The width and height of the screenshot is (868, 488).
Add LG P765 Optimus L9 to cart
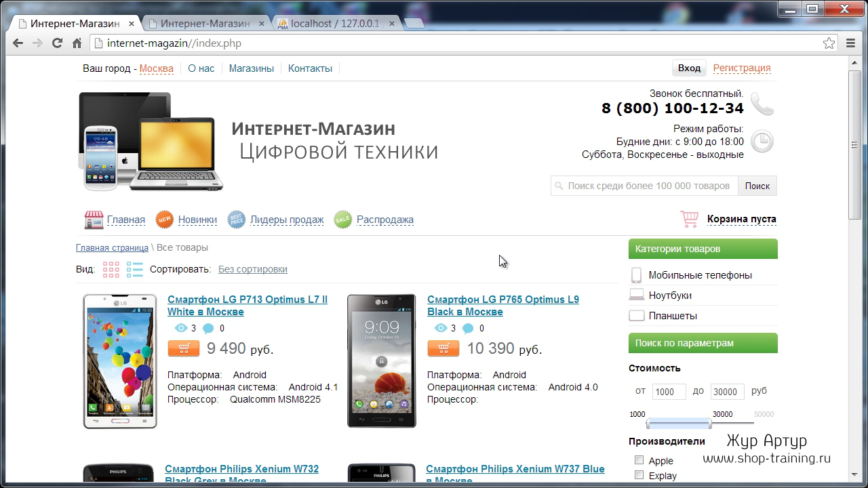tap(443, 348)
